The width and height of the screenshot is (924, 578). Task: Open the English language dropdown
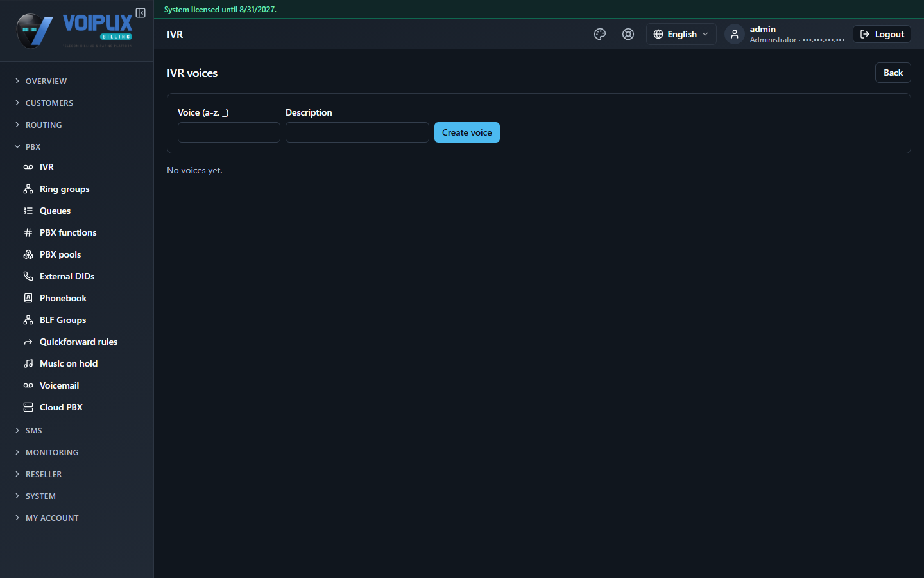click(681, 34)
